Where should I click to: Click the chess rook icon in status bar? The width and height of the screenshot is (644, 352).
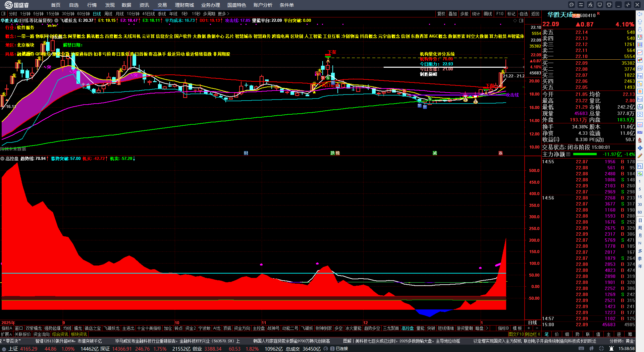click(x=611, y=349)
